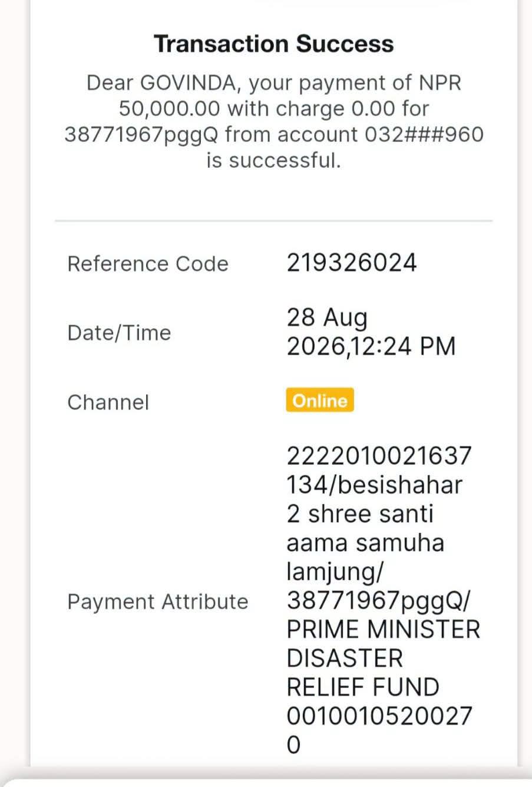Click the RELIEF FUND text line
This screenshot has width=532, height=787.
tap(363, 687)
